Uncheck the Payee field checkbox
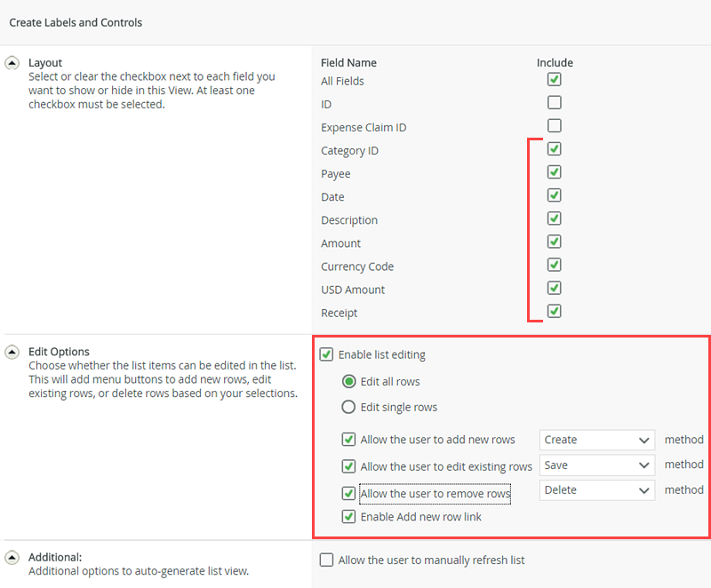The image size is (711, 588). tap(555, 172)
